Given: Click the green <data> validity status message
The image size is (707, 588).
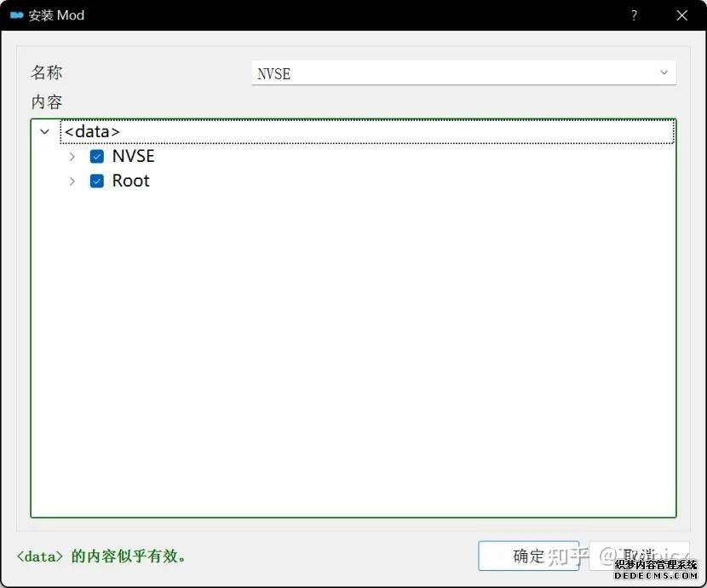Looking at the screenshot, I should 101,556.
